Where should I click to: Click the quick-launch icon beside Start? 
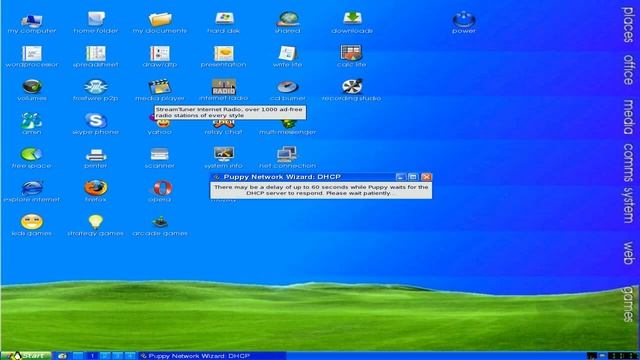pyautogui.click(x=62, y=356)
